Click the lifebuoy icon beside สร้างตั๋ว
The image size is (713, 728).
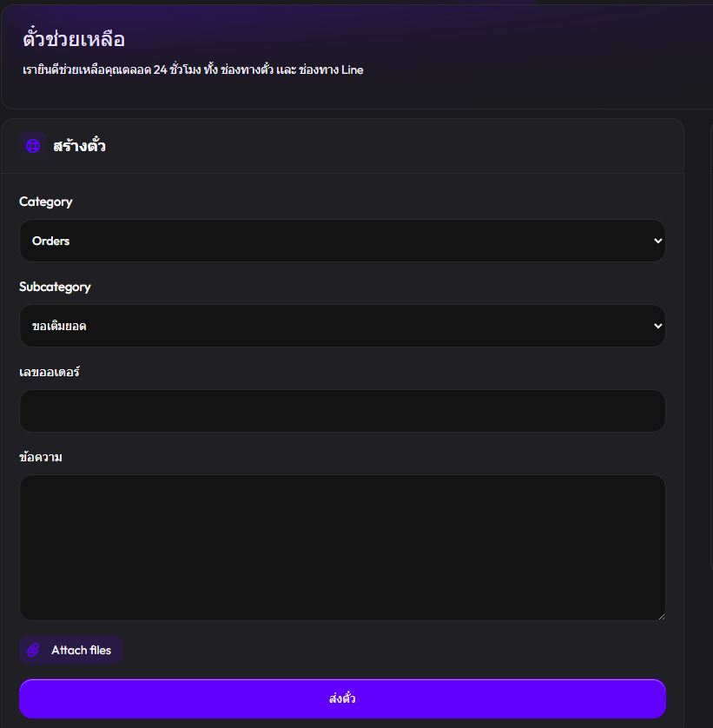point(33,146)
